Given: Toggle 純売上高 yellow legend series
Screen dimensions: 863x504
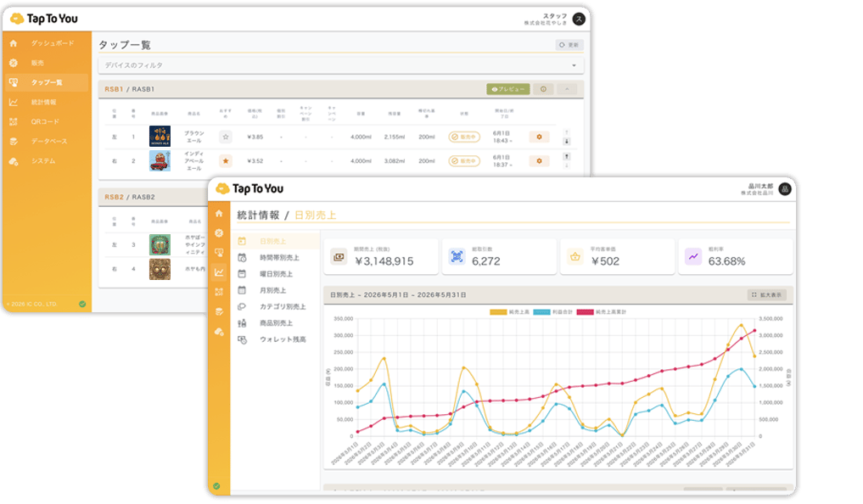Looking at the screenshot, I should [x=510, y=312].
